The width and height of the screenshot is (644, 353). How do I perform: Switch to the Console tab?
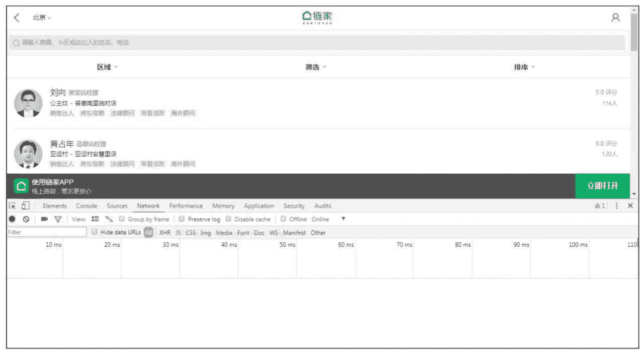click(87, 206)
